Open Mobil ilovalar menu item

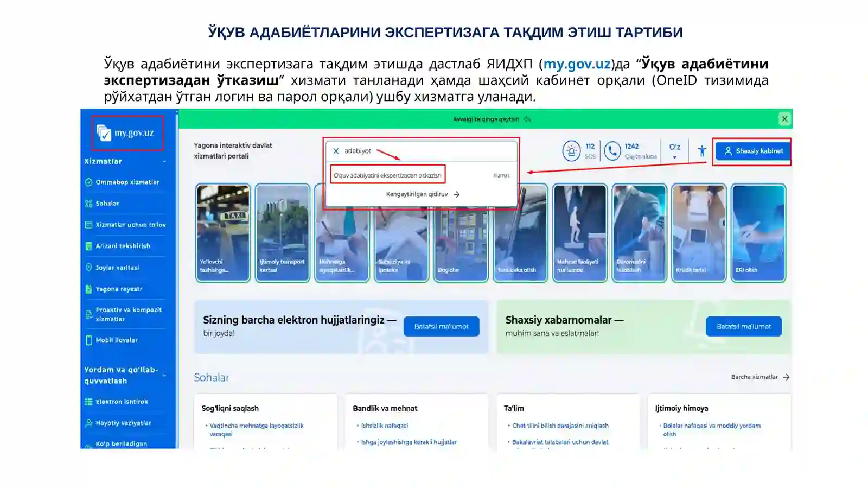(x=117, y=340)
